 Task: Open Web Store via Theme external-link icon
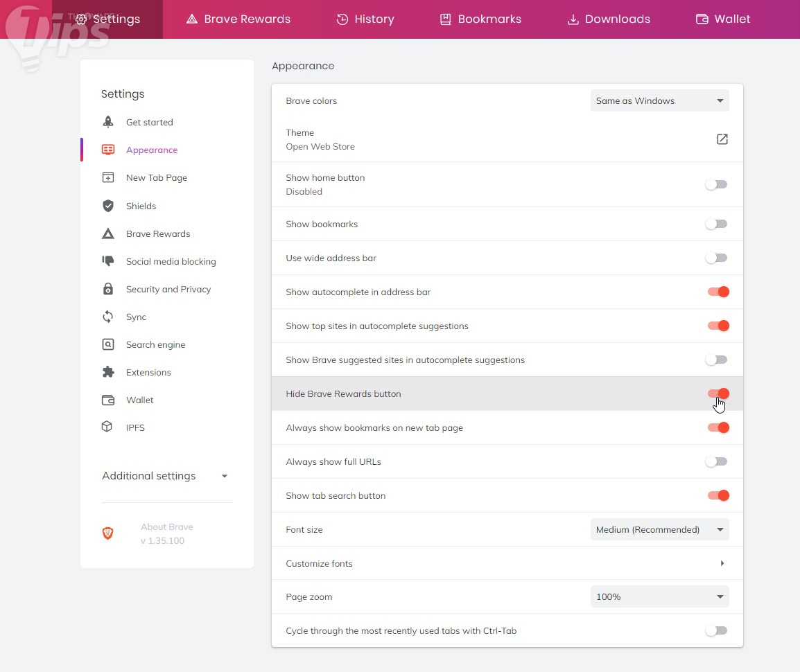coord(722,139)
